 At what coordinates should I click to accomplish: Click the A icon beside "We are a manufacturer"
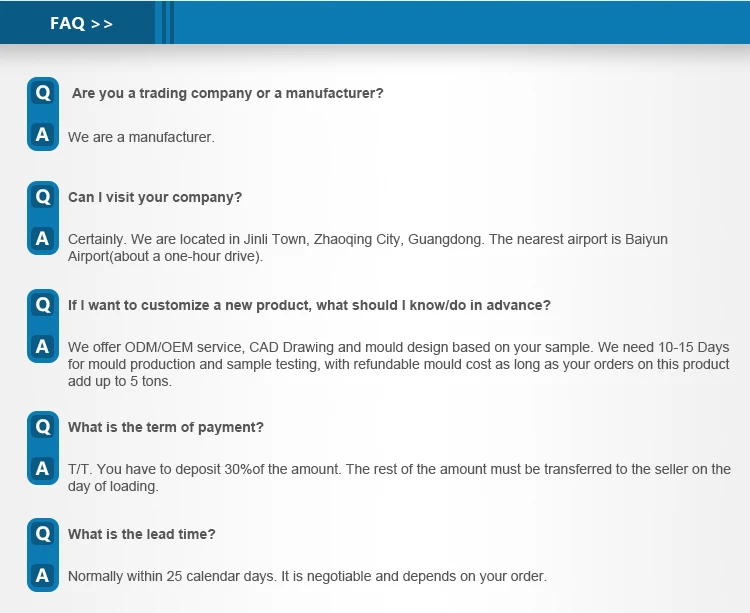click(42, 134)
